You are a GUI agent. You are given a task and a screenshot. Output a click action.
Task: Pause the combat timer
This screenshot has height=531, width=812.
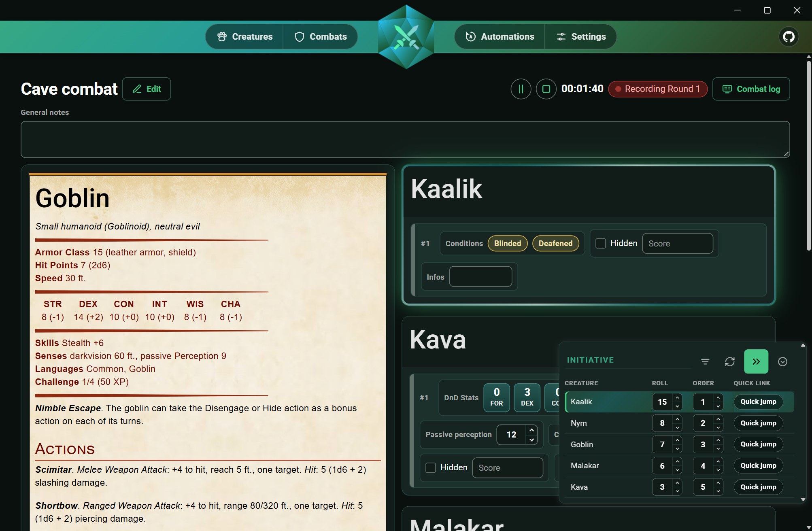(521, 89)
